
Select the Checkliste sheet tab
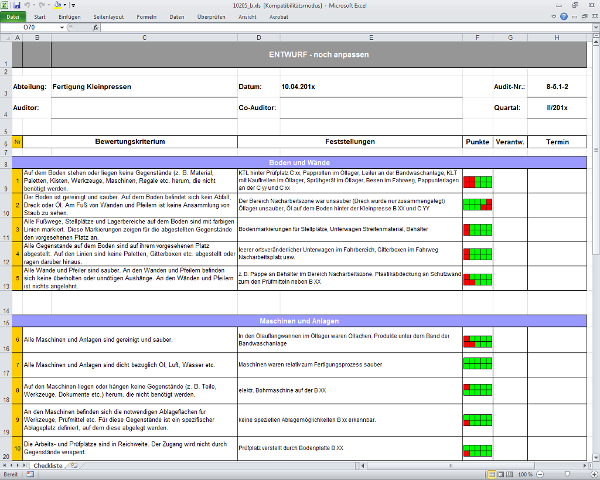(x=48, y=466)
